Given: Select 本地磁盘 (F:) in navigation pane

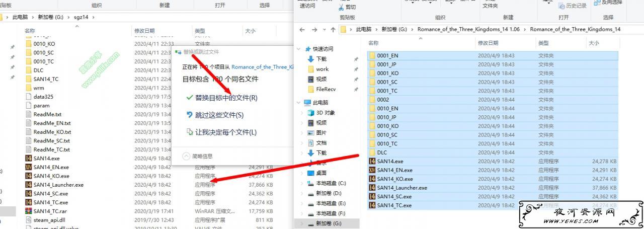Looking at the screenshot, I should [331, 213].
